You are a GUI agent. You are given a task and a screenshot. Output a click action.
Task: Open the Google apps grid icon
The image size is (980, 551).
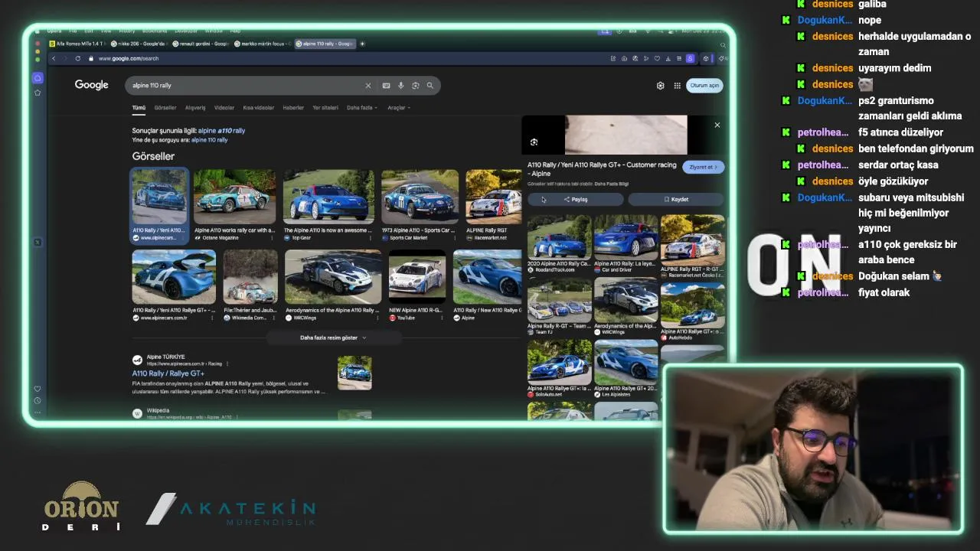677,86
